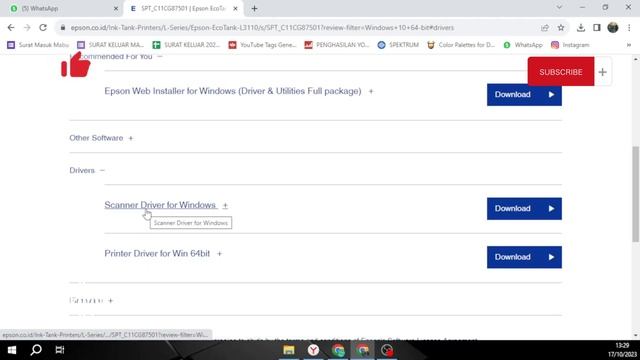640x360 pixels.
Task: Open screen recorder icon on taskbar
Action: pyautogui.click(x=387, y=350)
